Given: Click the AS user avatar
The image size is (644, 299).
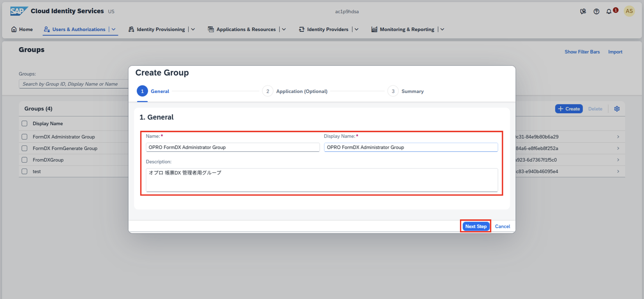Looking at the screenshot, I should 629,11.
